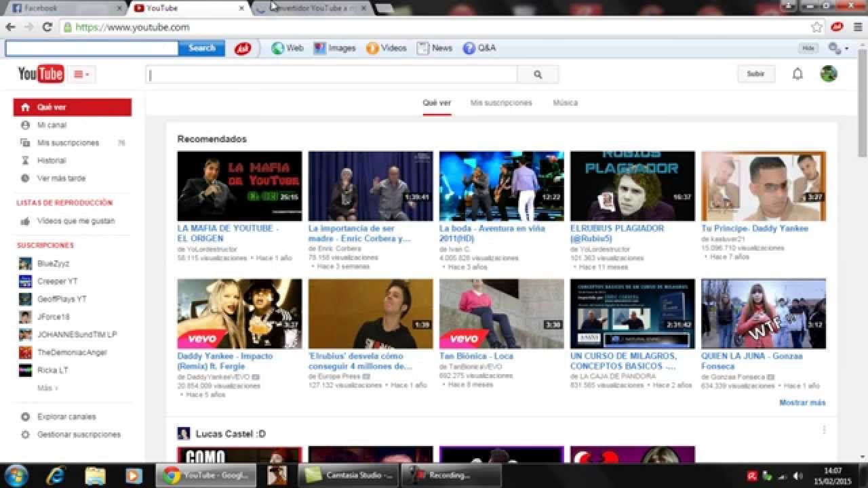
Task: Click the Explorar canales icon
Action: pos(26,417)
